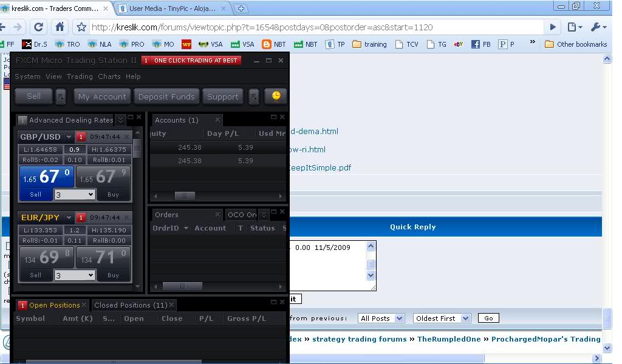Screen dimensions: 622x364
Task: Open toolbar options arrow next to Sell button
Action: (x=60, y=96)
